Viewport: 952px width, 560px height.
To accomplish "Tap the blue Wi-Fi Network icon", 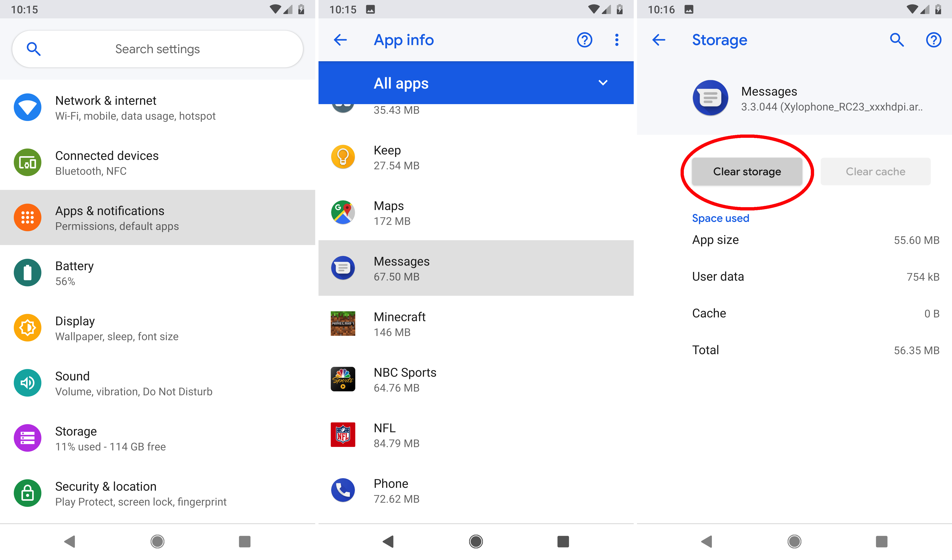I will pyautogui.click(x=28, y=108).
